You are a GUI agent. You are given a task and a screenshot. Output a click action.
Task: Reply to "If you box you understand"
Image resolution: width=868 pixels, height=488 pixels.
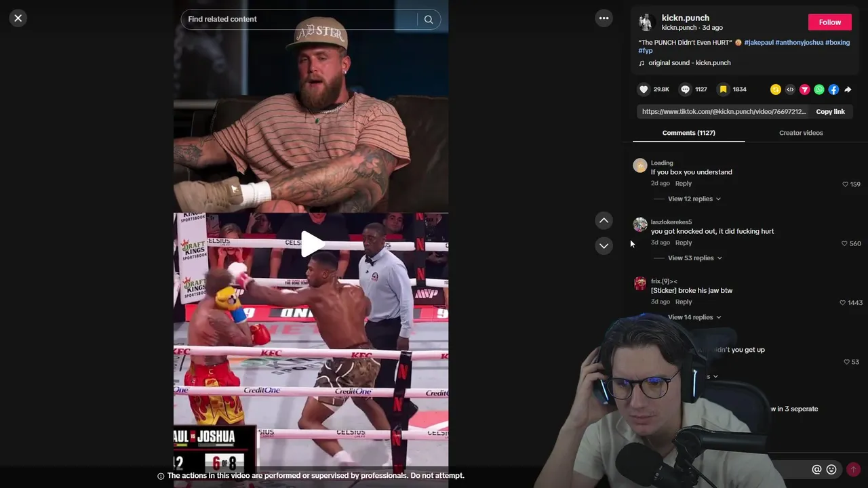[x=683, y=184]
